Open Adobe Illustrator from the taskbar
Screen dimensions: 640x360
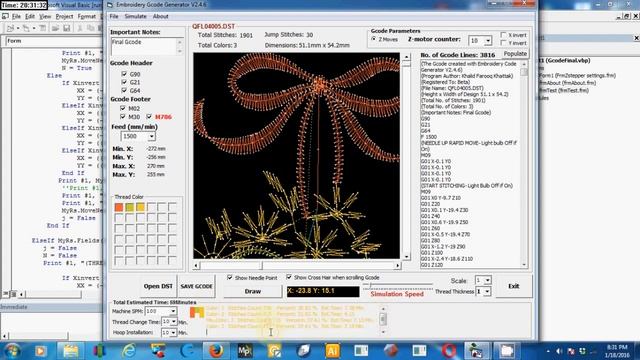point(332,351)
